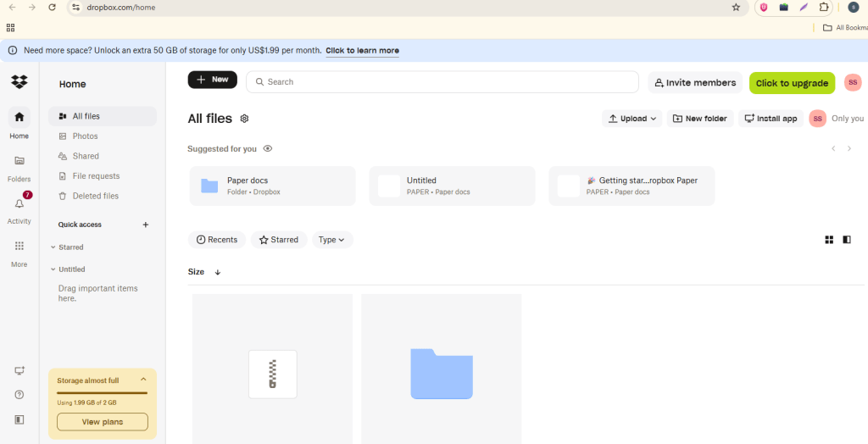The image size is (868, 444).
Task: Open the zip file thumbnail
Action: point(272,369)
